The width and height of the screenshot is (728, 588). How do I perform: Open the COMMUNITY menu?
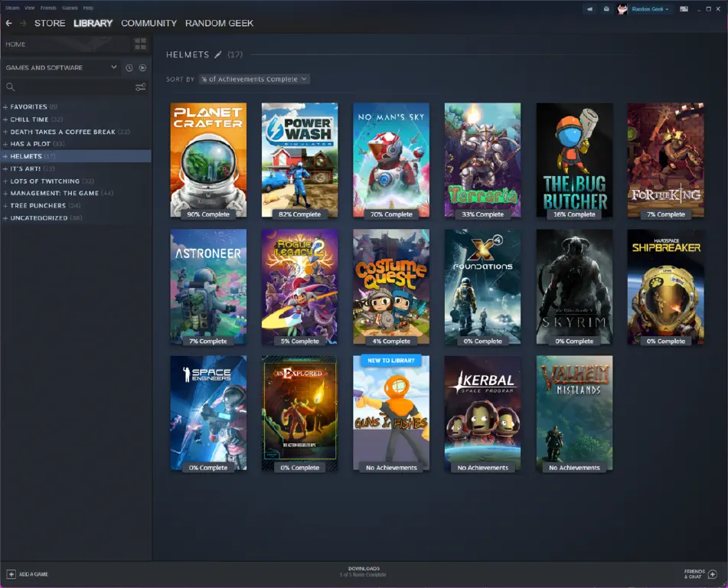pos(149,23)
